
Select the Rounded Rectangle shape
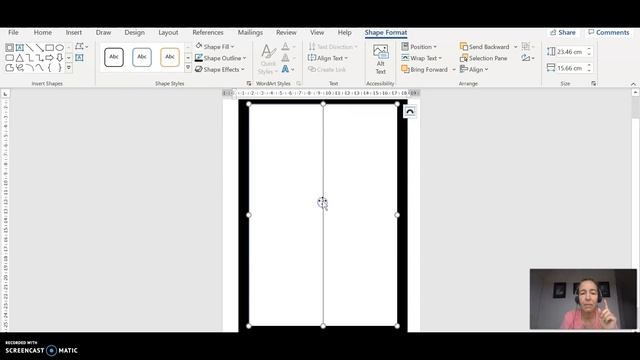pos(9,58)
